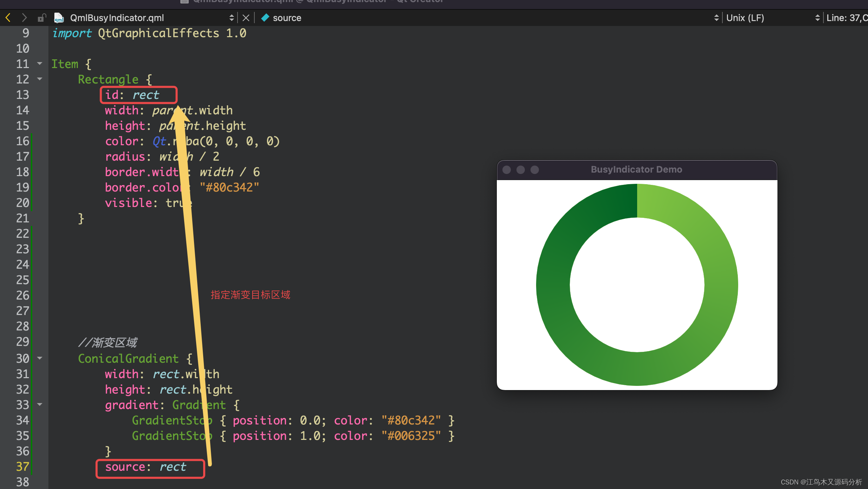Collapse the Rectangle block at line 12
The height and width of the screenshot is (489, 868).
click(40, 79)
